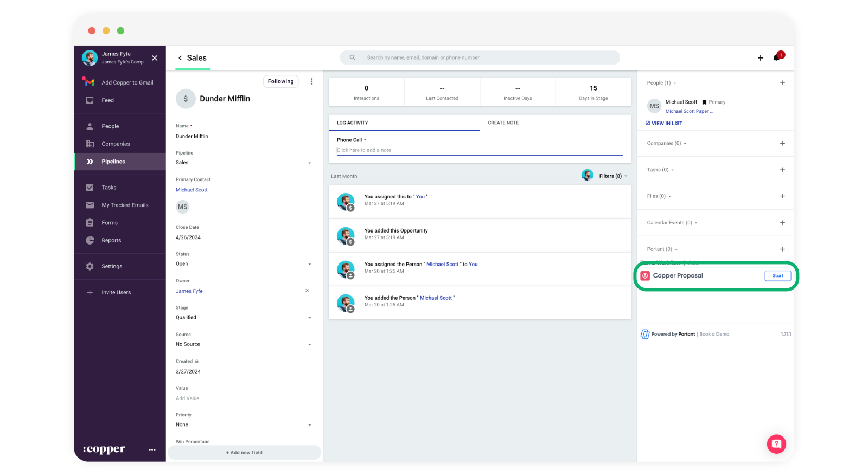Click the Settings gear icon in sidebar
The width and height of the screenshot is (868, 476).
pyautogui.click(x=90, y=266)
